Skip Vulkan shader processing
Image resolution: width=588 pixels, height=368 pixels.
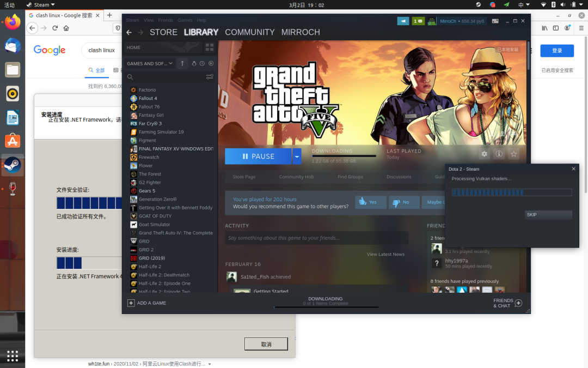(548, 215)
